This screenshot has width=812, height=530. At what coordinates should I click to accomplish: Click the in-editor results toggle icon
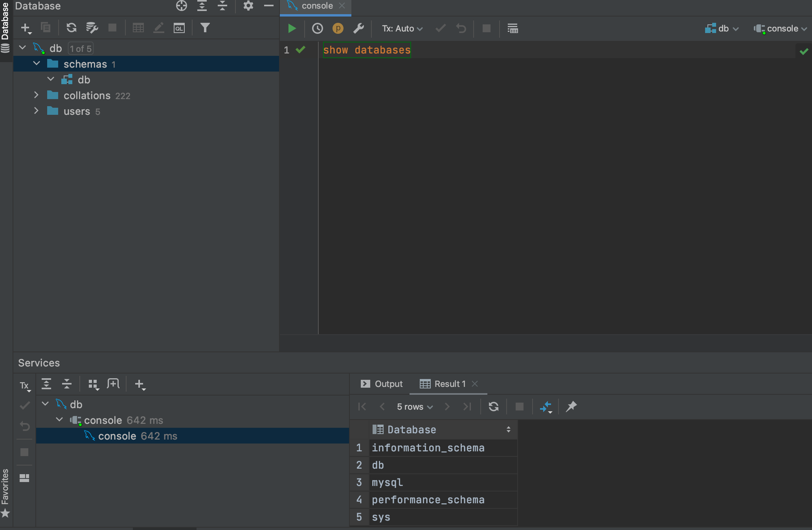(512, 28)
